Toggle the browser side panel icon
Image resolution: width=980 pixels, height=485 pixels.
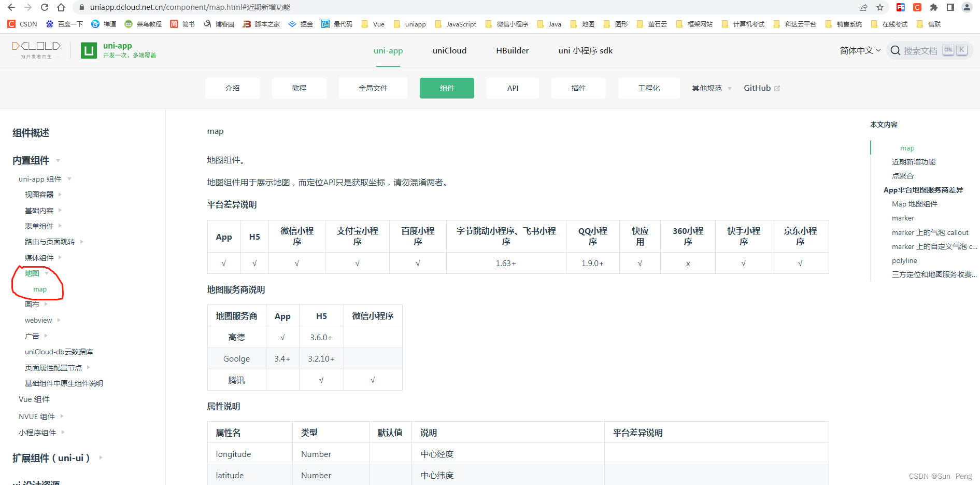click(x=950, y=7)
